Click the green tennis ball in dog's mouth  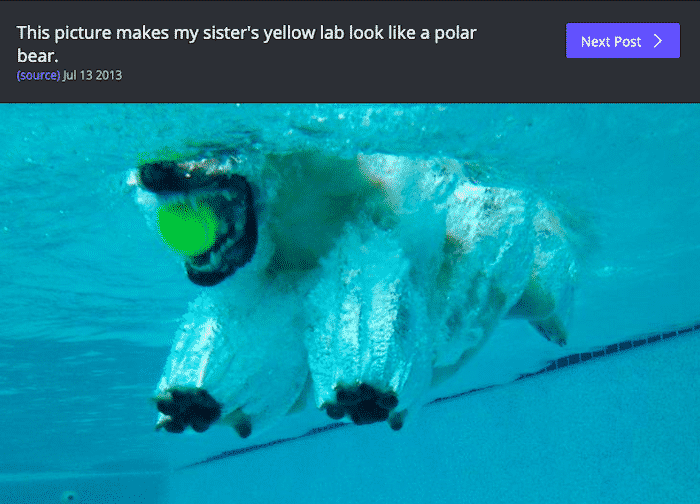[187, 229]
